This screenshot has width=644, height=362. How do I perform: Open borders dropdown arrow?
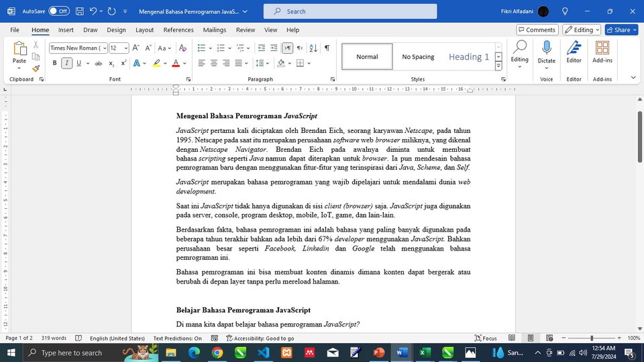pyautogui.click(x=309, y=63)
